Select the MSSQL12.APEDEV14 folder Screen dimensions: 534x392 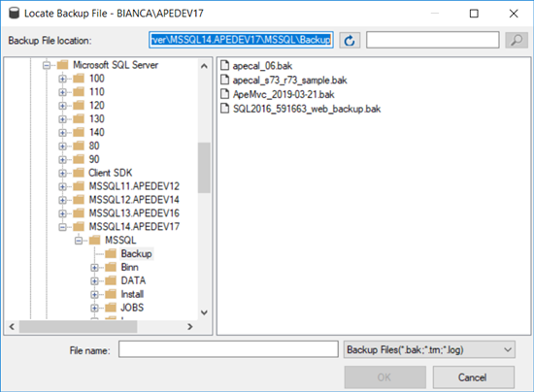point(134,200)
